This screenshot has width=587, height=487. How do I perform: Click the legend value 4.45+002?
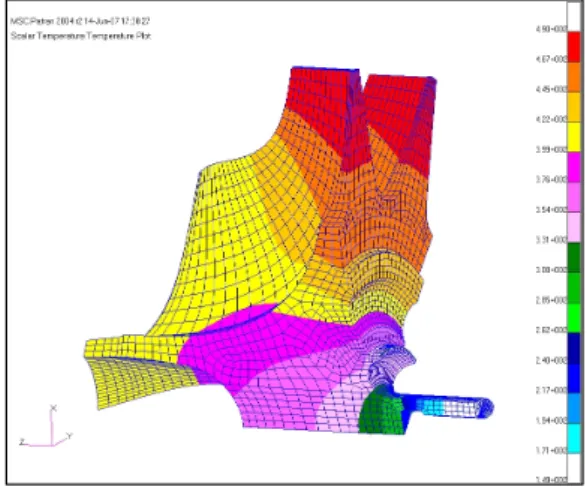551,89
